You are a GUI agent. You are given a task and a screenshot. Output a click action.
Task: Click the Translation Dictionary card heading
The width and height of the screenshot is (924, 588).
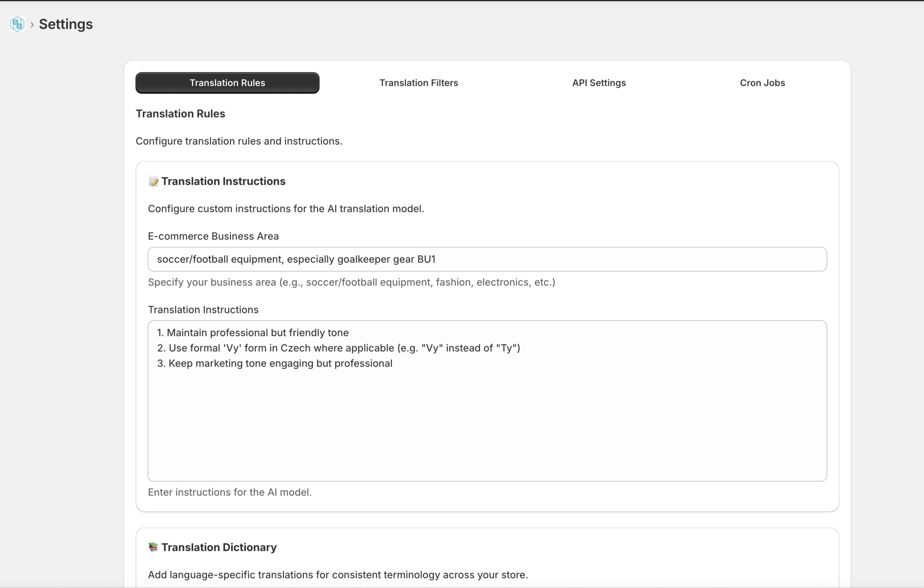(219, 547)
